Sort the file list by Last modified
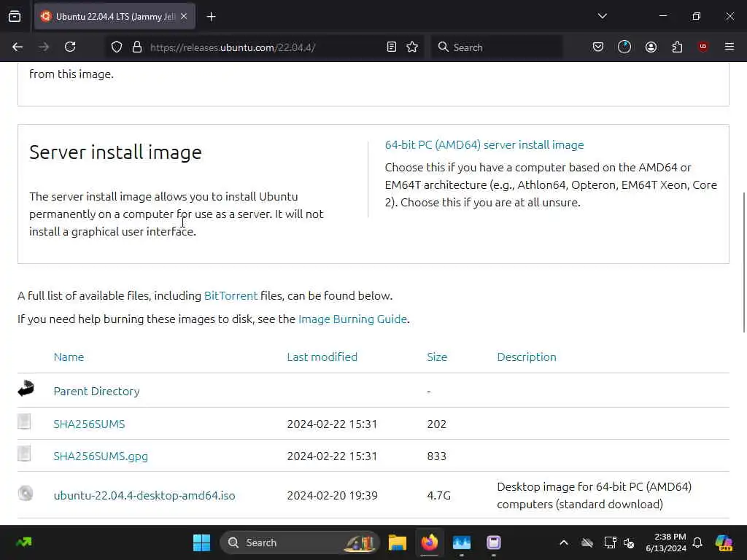Image resolution: width=747 pixels, height=560 pixels. [322, 357]
